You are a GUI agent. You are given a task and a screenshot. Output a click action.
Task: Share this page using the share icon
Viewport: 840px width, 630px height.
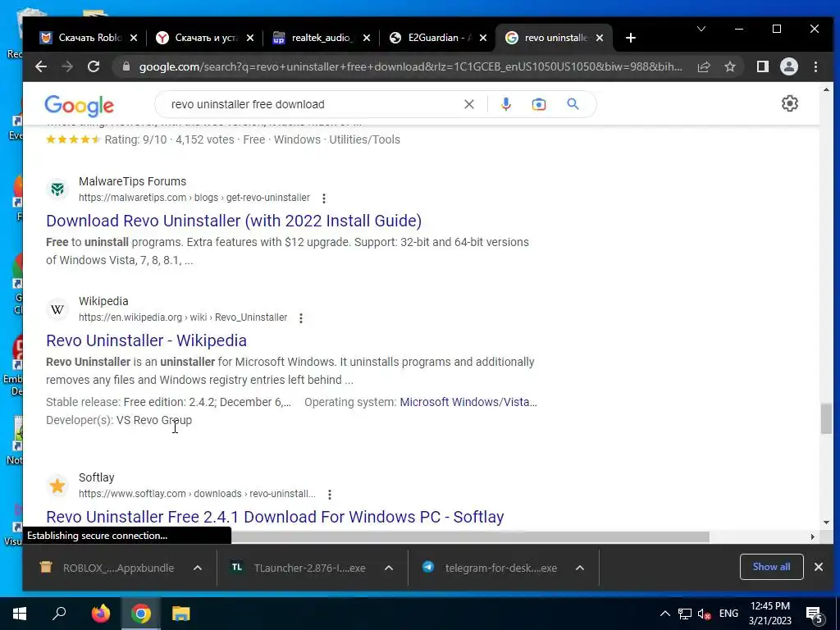(703, 66)
